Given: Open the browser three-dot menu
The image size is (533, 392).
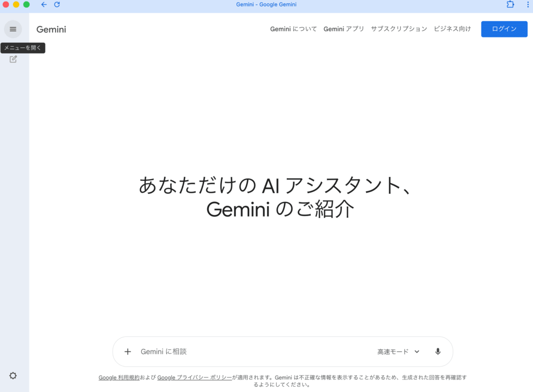Looking at the screenshot, I should click(x=528, y=5).
